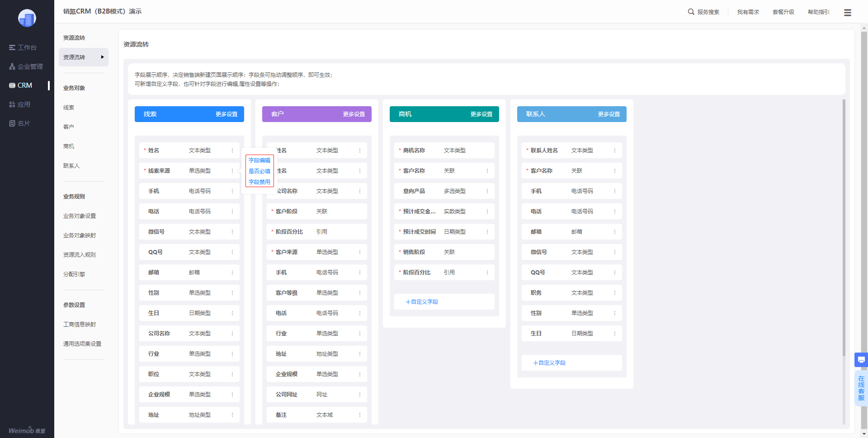Open 更多设置 on the 客户 card
The image size is (868, 438).
tap(354, 114)
